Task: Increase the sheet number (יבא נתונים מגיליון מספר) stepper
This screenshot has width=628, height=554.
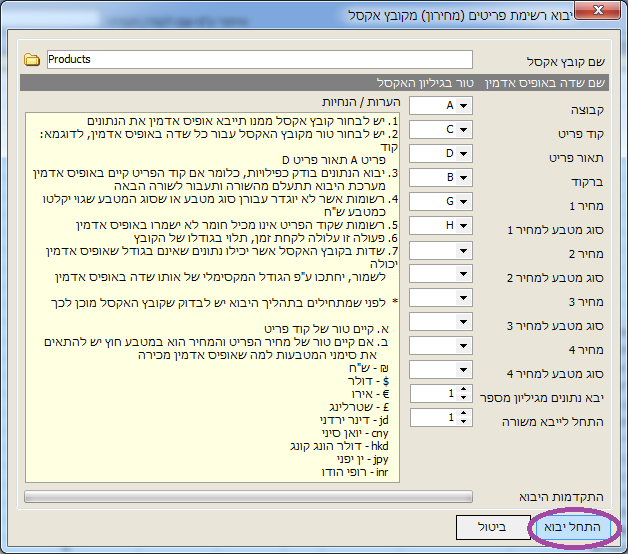Action: [x=465, y=389]
